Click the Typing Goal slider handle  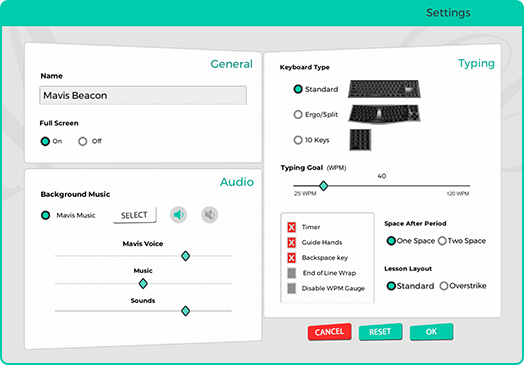[323, 186]
